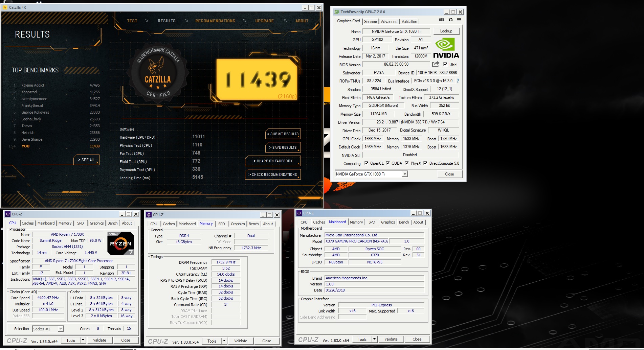The width and height of the screenshot is (644, 350).
Task: Click the BIOS share/export arrow icon in GPU-Z
Action: pyautogui.click(x=436, y=64)
